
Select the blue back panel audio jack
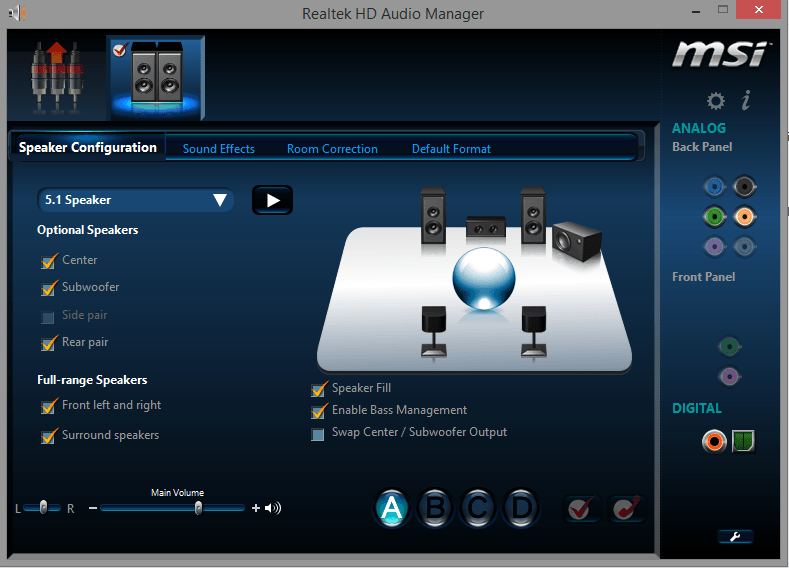713,186
